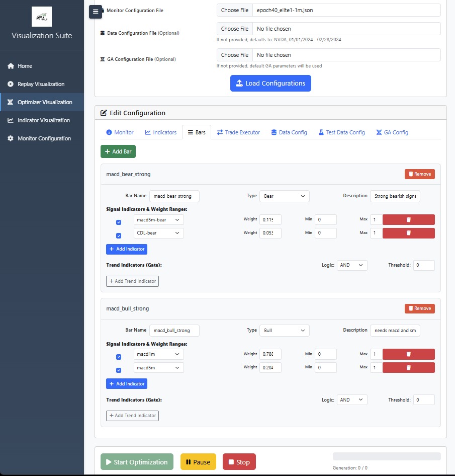Viewport: 455px width, 476px height.
Task: Click the Pause optimization button
Action: [198, 462]
